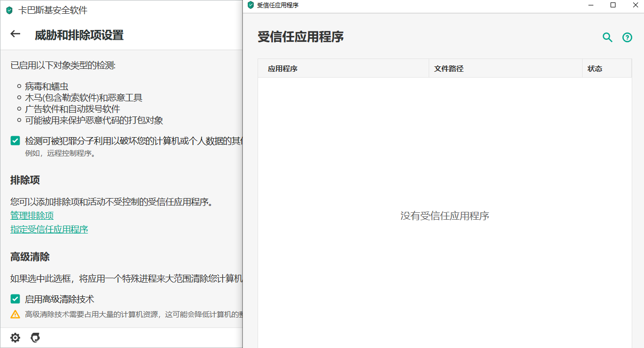Click the 受信任应用程序 page heading
644x348 pixels.
tap(301, 37)
